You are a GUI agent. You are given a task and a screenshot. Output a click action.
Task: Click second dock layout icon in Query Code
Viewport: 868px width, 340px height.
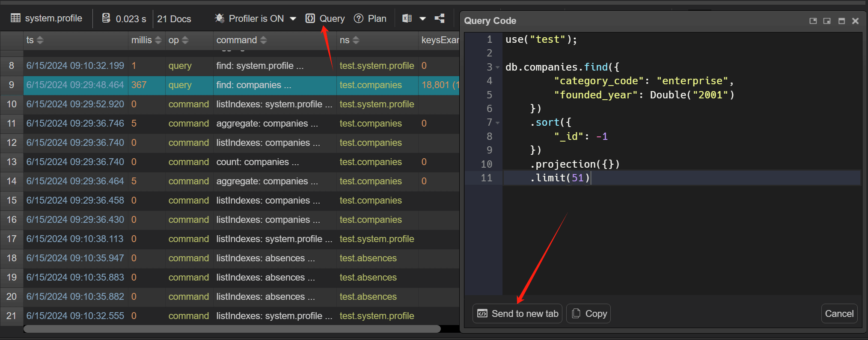(x=827, y=21)
